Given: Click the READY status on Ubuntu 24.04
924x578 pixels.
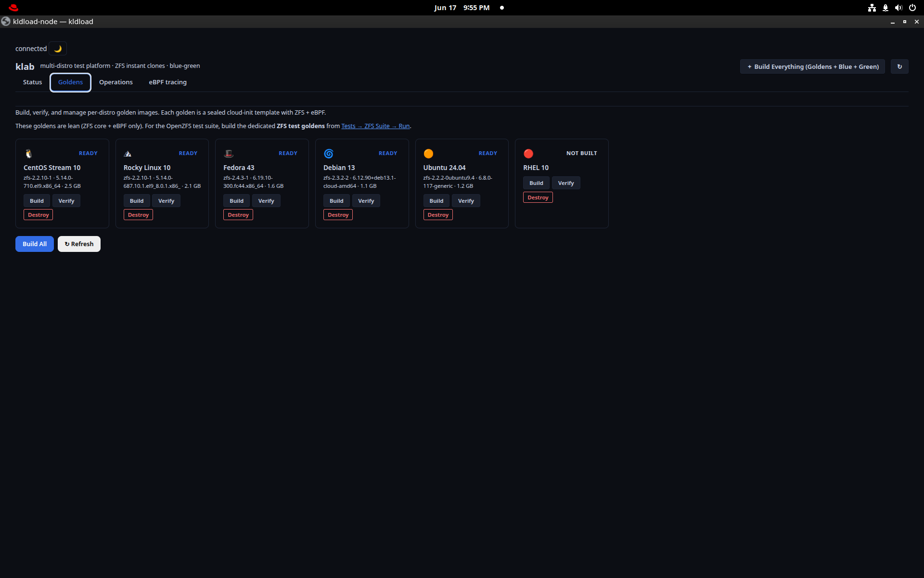Looking at the screenshot, I should tap(488, 153).
